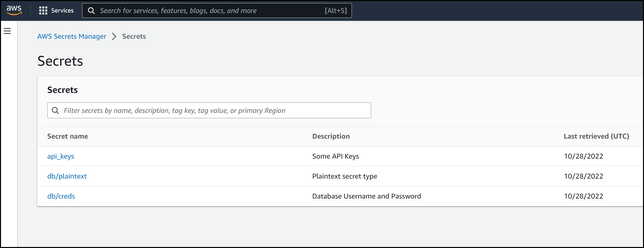This screenshot has height=248, width=644.
Task: Click the breadcrumb chevron separator
Action: click(x=114, y=36)
